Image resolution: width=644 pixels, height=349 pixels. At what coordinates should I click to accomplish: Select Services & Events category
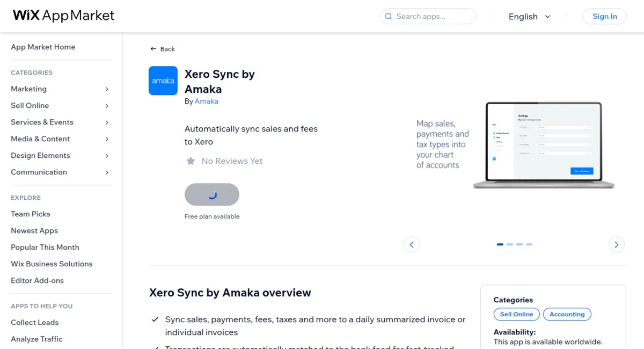click(x=42, y=122)
